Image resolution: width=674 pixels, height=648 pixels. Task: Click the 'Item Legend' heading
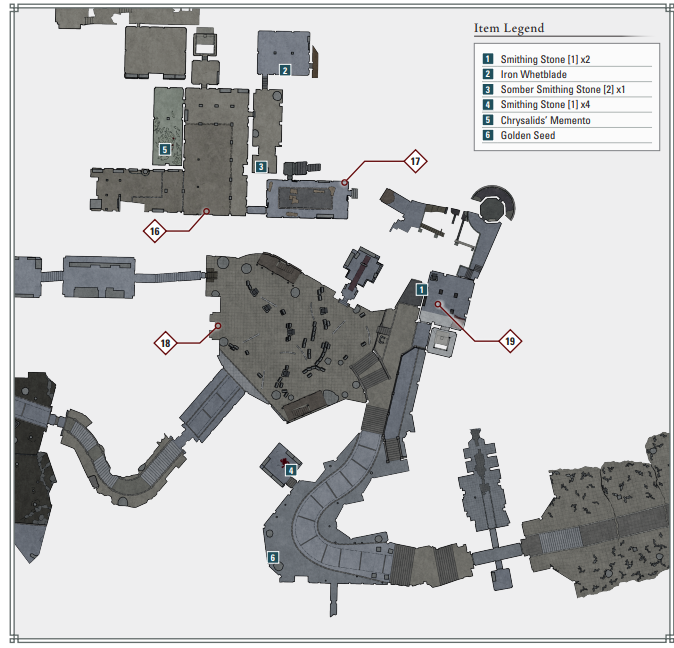click(x=509, y=28)
